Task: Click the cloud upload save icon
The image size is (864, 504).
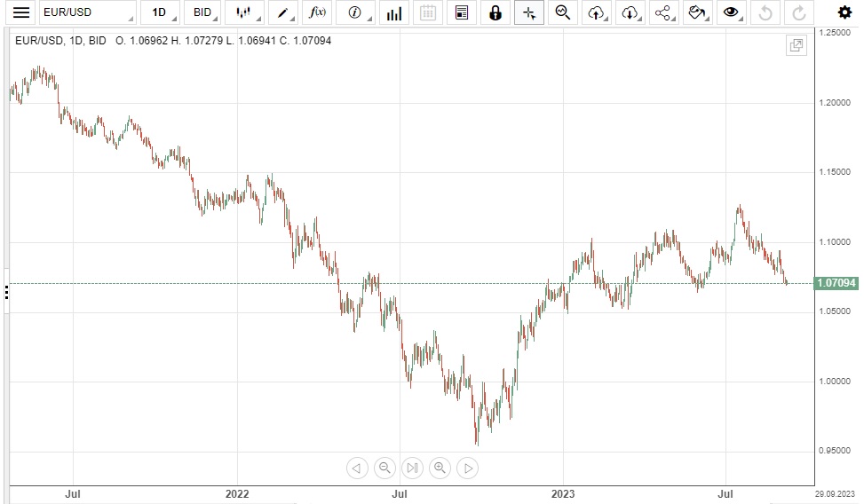Action: coord(597,12)
